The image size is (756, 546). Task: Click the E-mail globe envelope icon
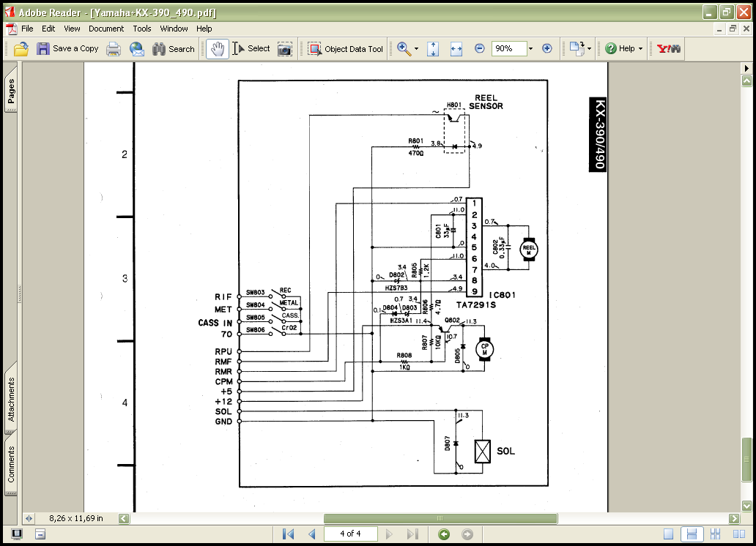pyautogui.click(x=137, y=49)
